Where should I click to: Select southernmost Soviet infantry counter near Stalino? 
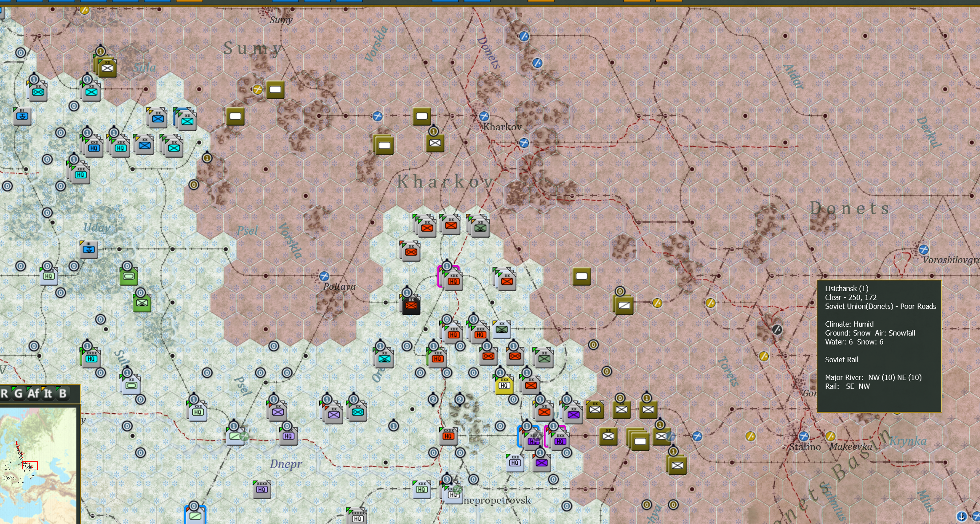coord(677,465)
